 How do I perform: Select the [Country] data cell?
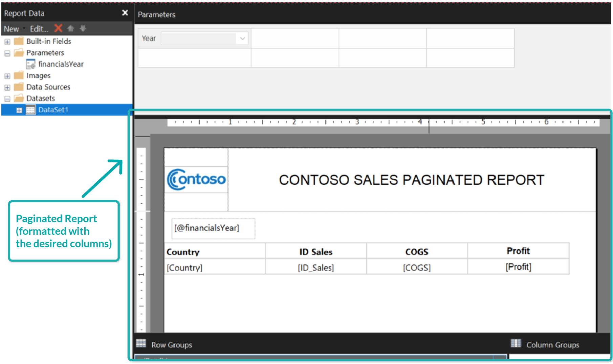(x=215, y=267)
